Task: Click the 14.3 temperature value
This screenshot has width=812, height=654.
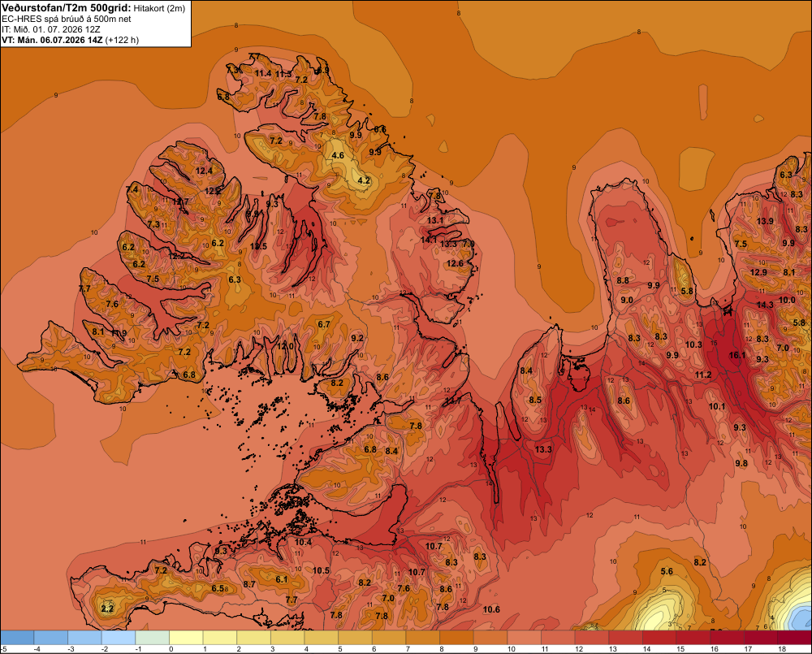Action: [x=765, y=305]
